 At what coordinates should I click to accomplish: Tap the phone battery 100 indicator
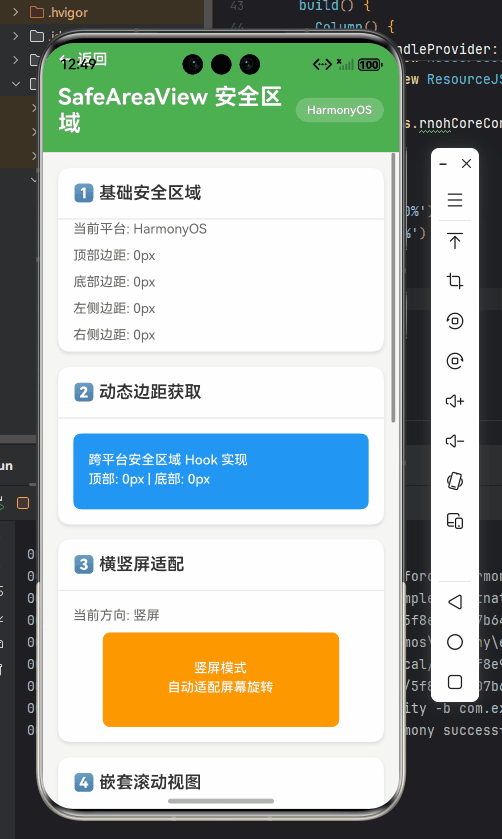[370, 65]
